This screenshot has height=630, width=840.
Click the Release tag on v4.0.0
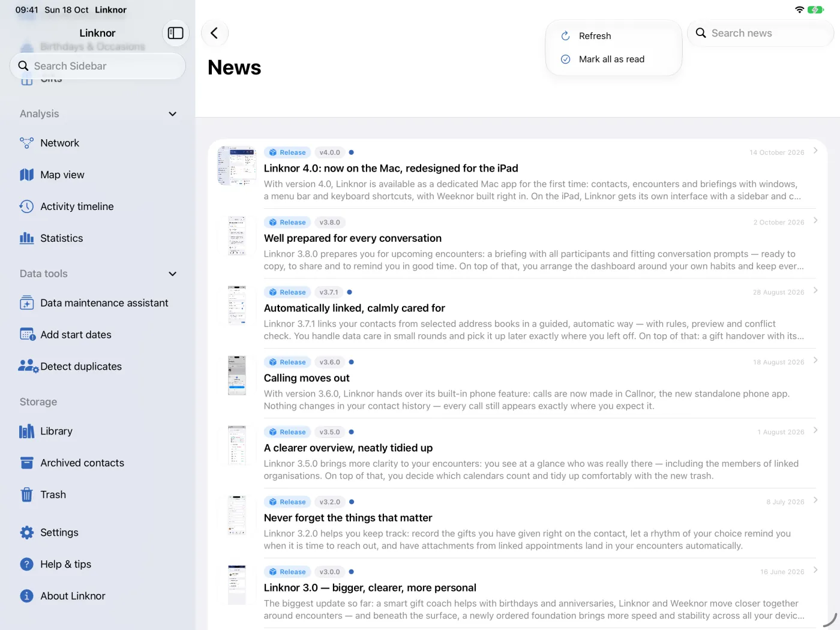point(287,152)
